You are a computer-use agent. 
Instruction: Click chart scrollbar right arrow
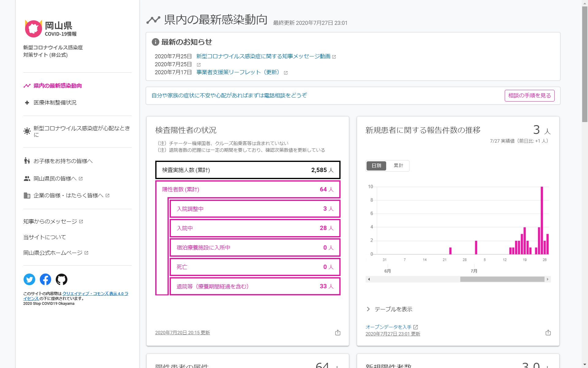(548, 279)
